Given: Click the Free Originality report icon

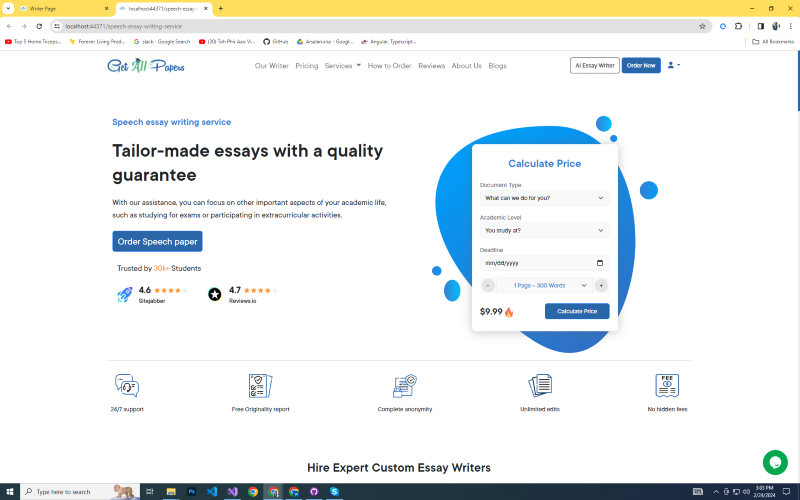Looking at the screenshot, I should 260,386.
